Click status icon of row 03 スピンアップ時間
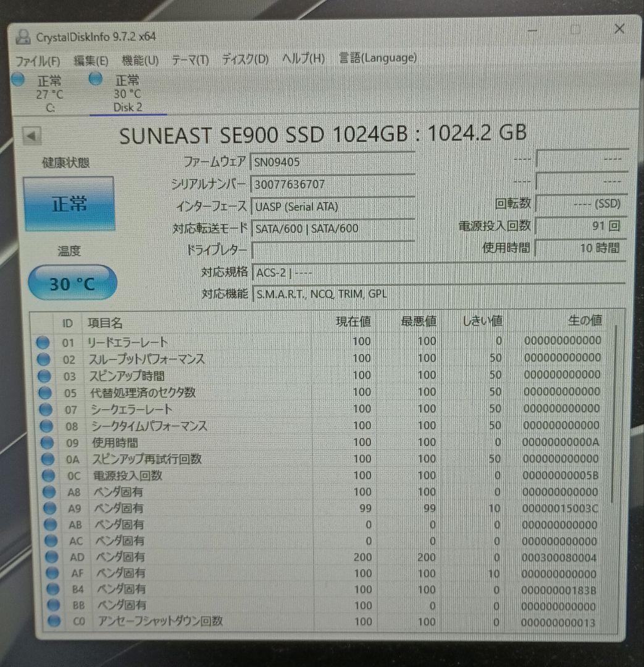 click(x=44, y=376)
